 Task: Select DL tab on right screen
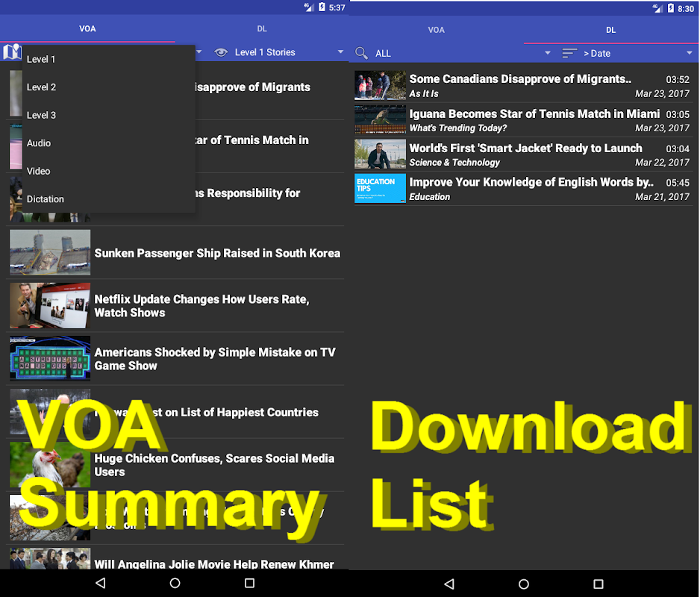point(610,30)
